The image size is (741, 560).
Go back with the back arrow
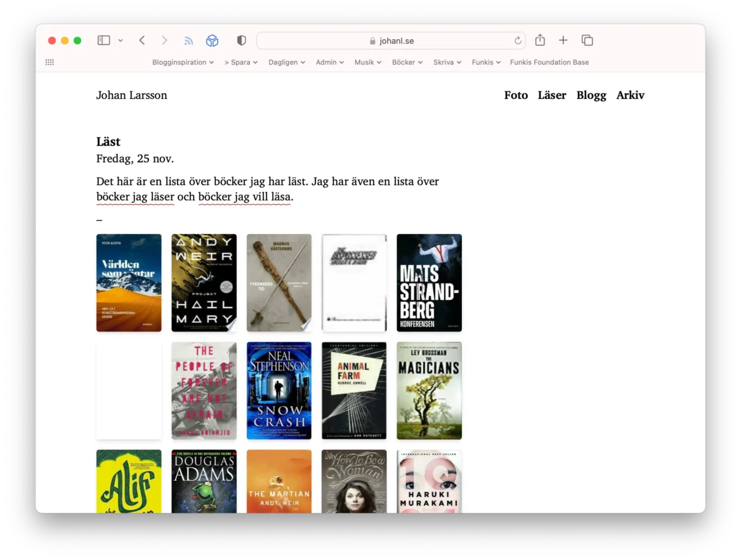[x=142, y=41]
